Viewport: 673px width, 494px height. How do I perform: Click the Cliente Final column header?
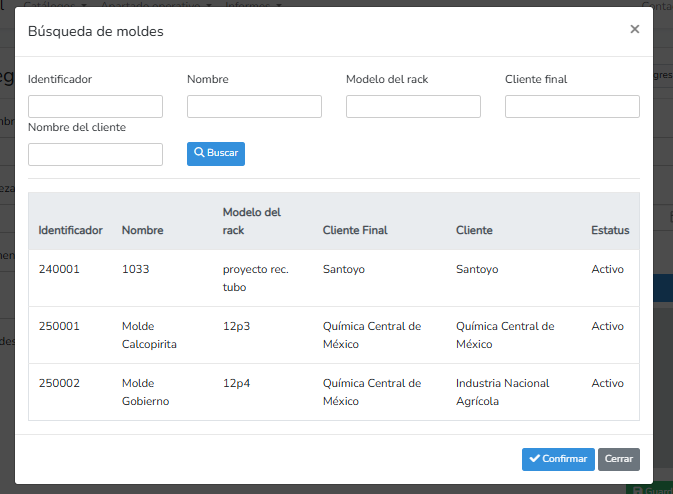point(355,230)
